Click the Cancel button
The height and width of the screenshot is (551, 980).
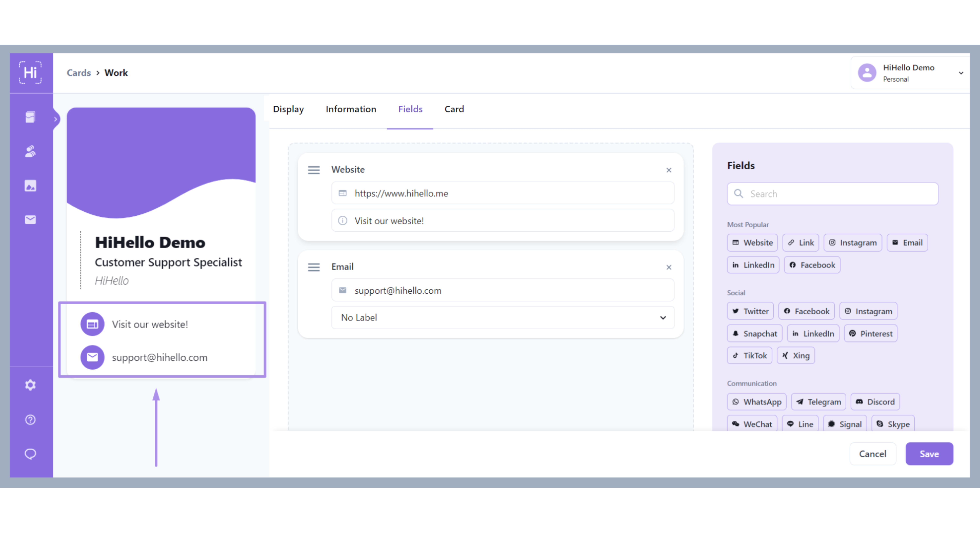tap(873, 454)
